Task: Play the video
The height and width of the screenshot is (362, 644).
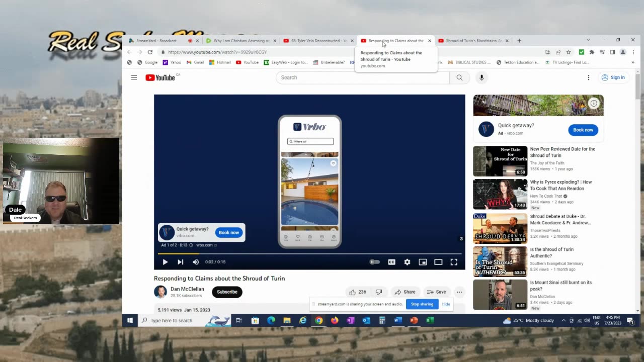Action: coord(165,262)
